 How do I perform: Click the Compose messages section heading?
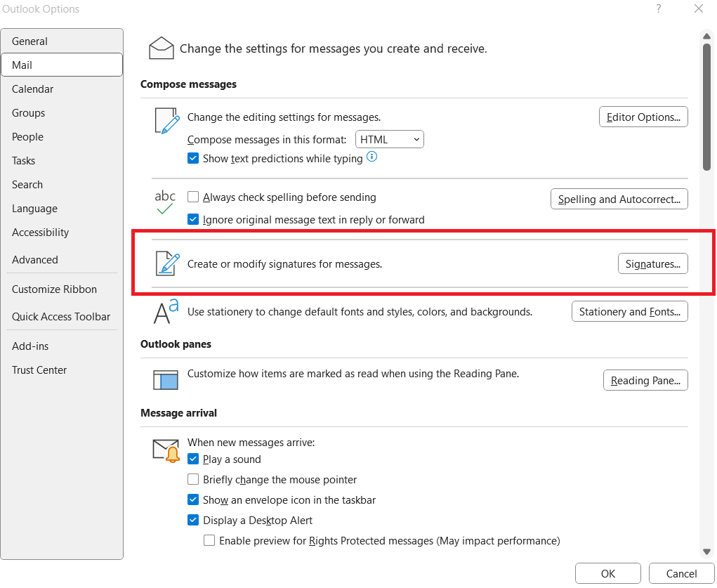[x=188, y=84]
